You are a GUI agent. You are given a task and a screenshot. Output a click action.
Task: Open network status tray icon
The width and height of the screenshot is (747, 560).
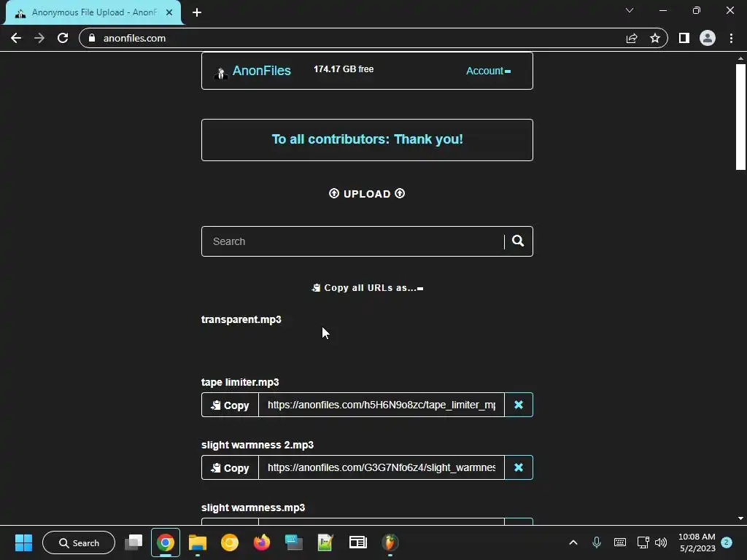643,542
